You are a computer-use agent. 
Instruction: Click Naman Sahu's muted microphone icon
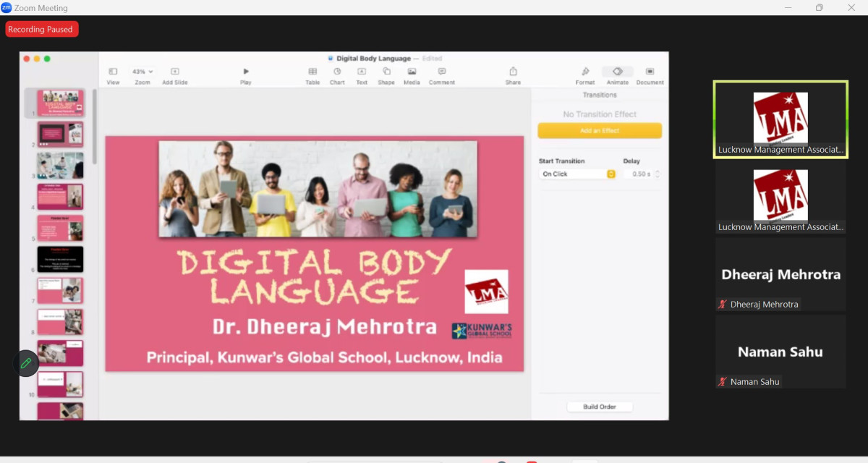click(722, 382)
